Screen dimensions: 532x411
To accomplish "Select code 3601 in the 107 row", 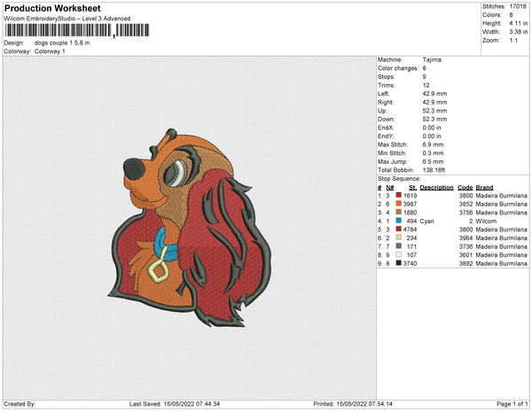I will (x=465, y=255).
